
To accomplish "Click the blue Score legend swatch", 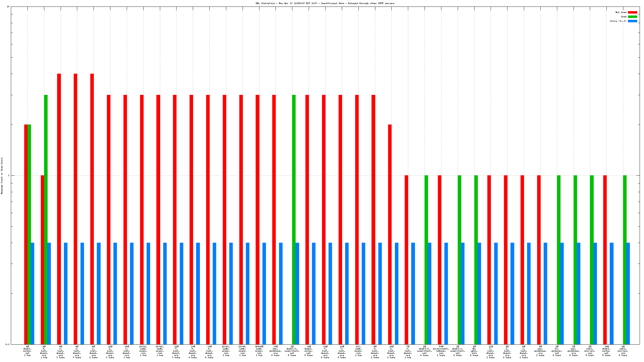I will click(x=632, y=21).
